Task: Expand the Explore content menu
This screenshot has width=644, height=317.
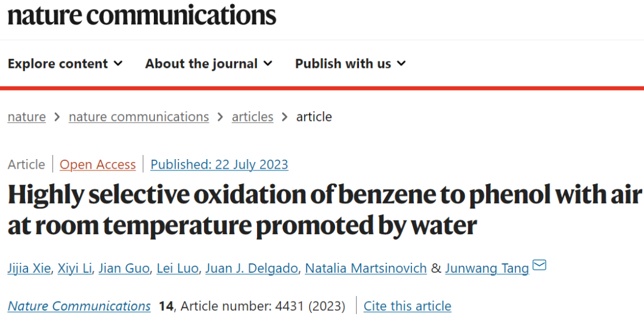Action: point(65,64)
